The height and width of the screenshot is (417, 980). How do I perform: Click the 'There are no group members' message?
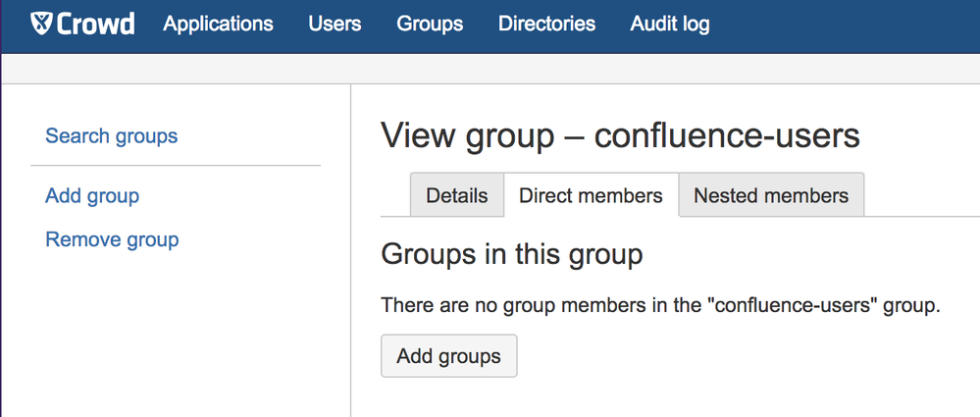point(660,306)
